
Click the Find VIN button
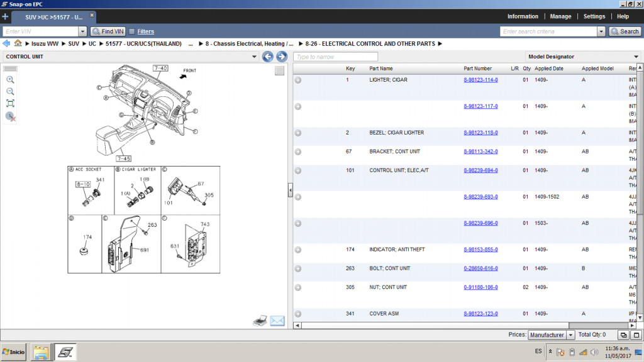pyautogui.click(x=108, y=31)
